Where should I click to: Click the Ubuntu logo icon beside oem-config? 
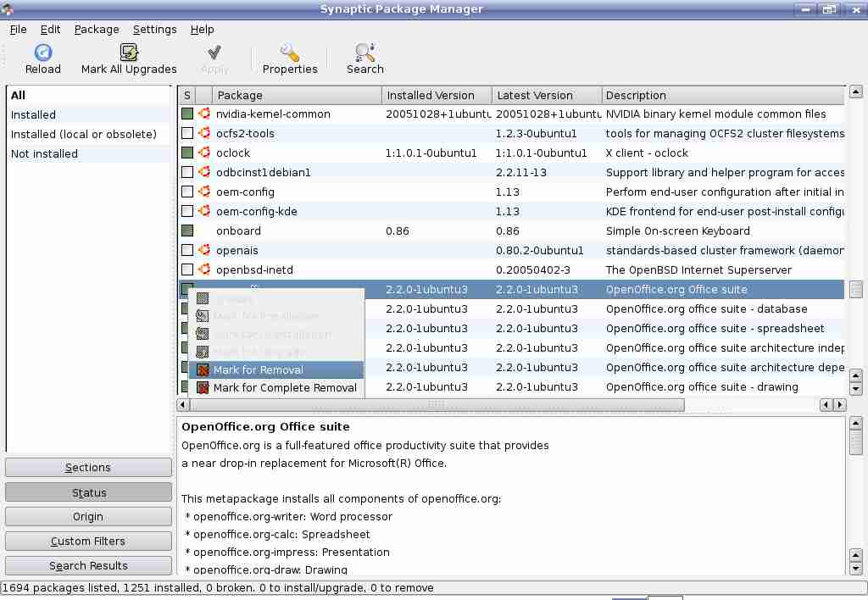click(204, 192)
